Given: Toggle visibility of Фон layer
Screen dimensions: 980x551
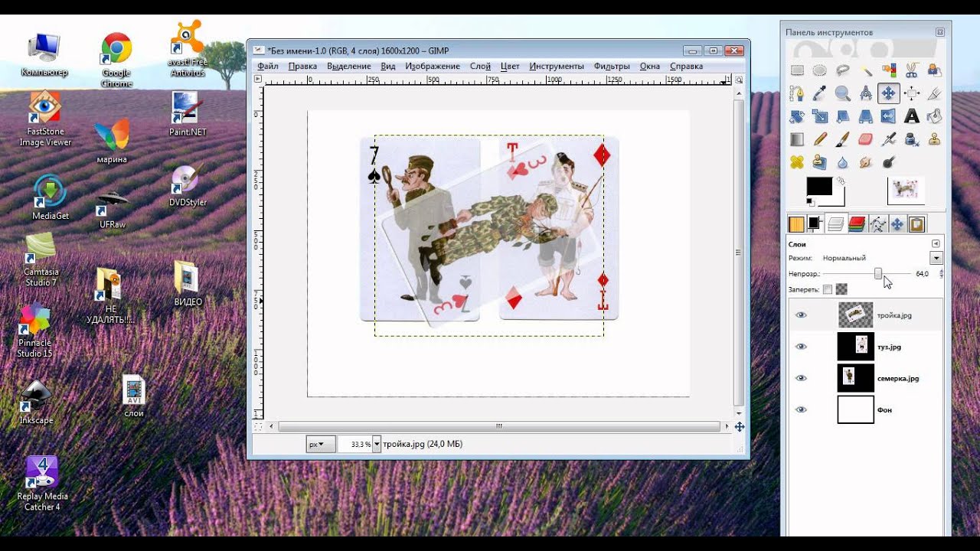Looking at the screenshot, I should 801,409.
